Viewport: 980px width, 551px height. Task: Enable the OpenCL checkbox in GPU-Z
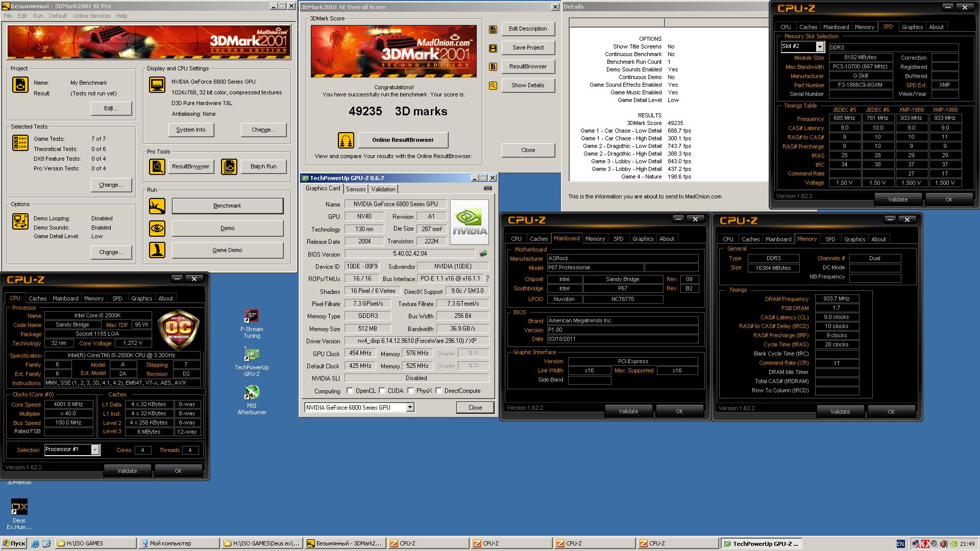pos(350,391)
